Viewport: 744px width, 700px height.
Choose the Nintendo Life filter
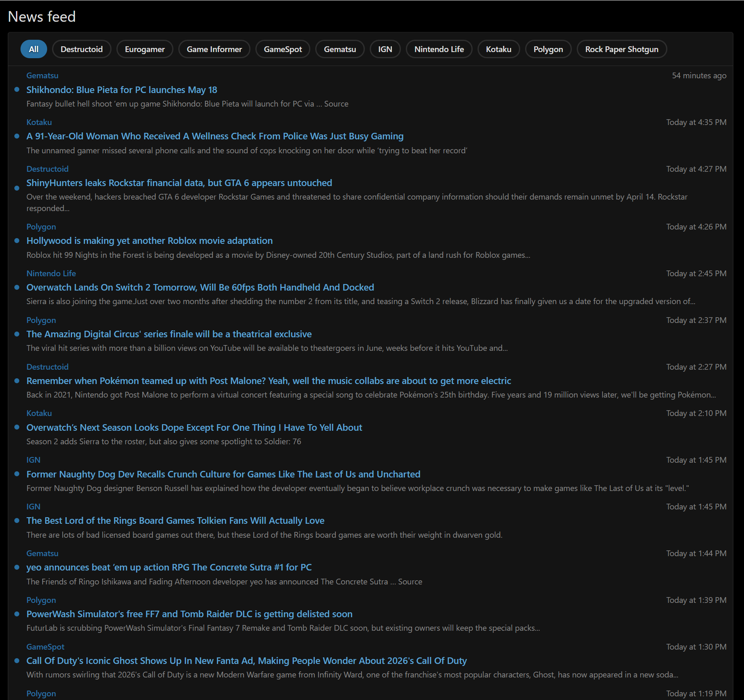coord(439,49)
